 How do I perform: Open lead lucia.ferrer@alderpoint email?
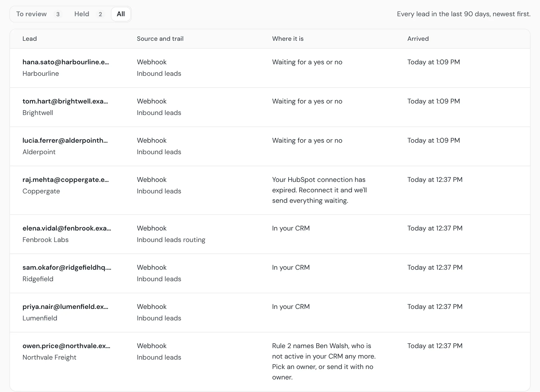[x=65, y=140]
